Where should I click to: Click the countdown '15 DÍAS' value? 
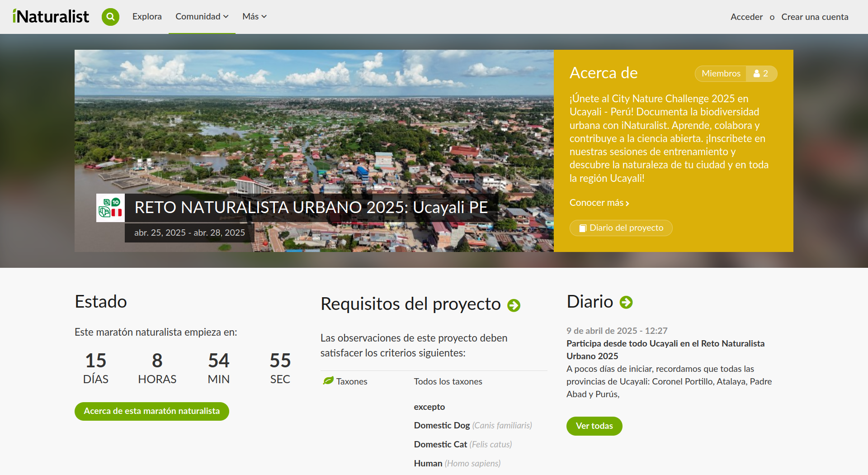[96, 368]
